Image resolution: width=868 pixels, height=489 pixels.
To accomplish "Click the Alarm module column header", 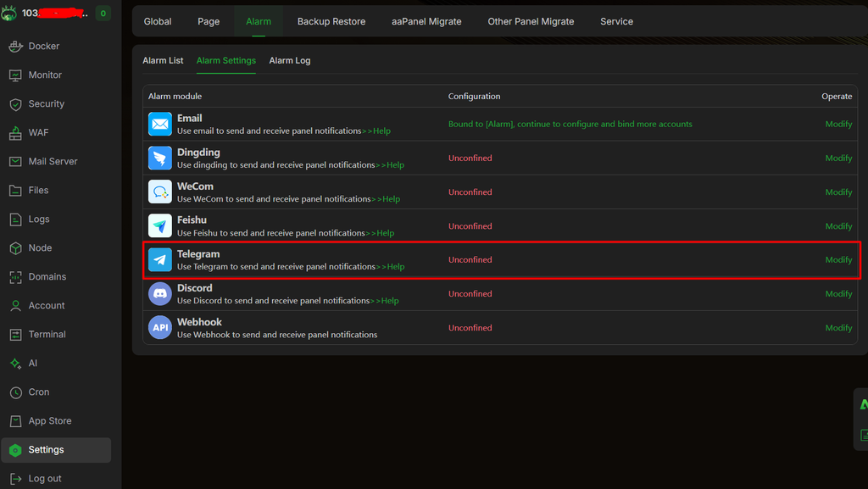I will 175,97.
